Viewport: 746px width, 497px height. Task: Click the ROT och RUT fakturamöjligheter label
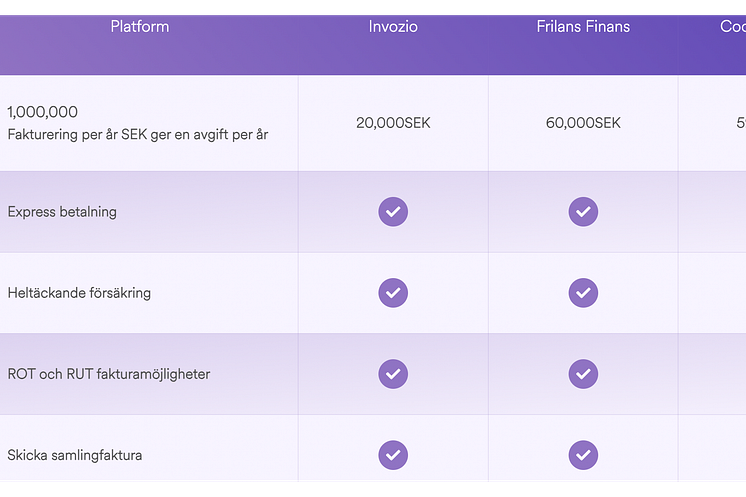108,374
